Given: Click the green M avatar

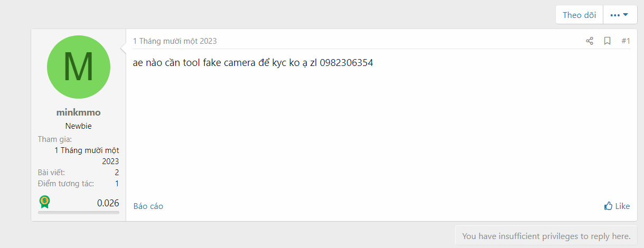Looking at the screenshot, I should 79,67.
